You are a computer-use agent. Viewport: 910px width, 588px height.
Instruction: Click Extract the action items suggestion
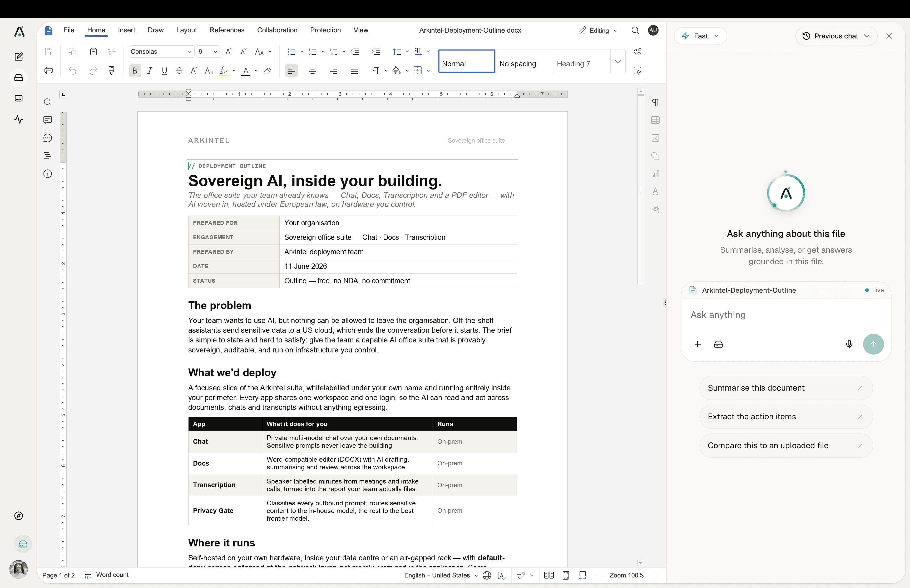(x=785, y=417)
